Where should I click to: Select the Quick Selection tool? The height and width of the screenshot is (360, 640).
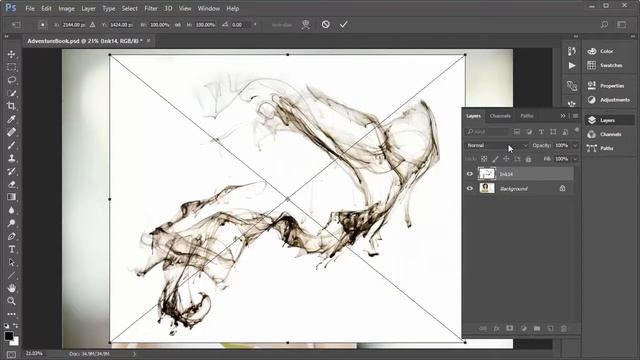(x=11, y=93)
